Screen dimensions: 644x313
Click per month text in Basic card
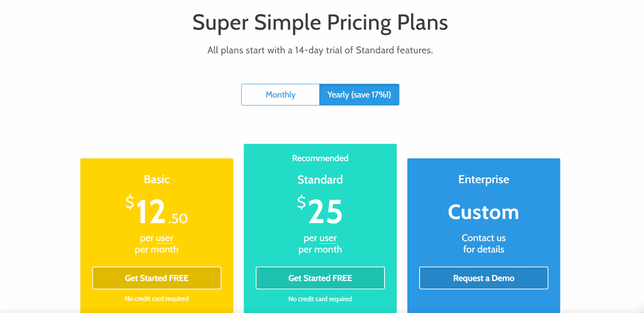[157, 250]
